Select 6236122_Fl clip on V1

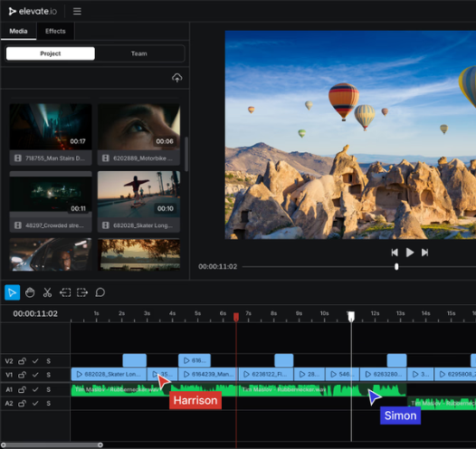pyautogui.click(x=266, y=374)
